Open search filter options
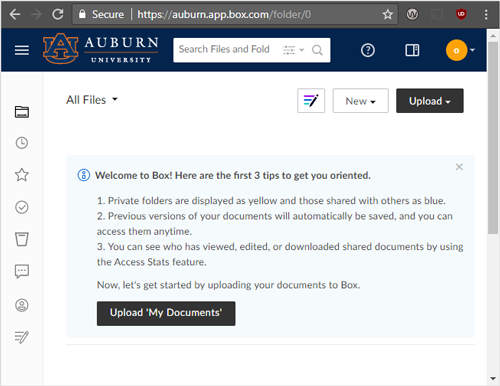This screenshot has width=500, height=386. click(293, 50)
